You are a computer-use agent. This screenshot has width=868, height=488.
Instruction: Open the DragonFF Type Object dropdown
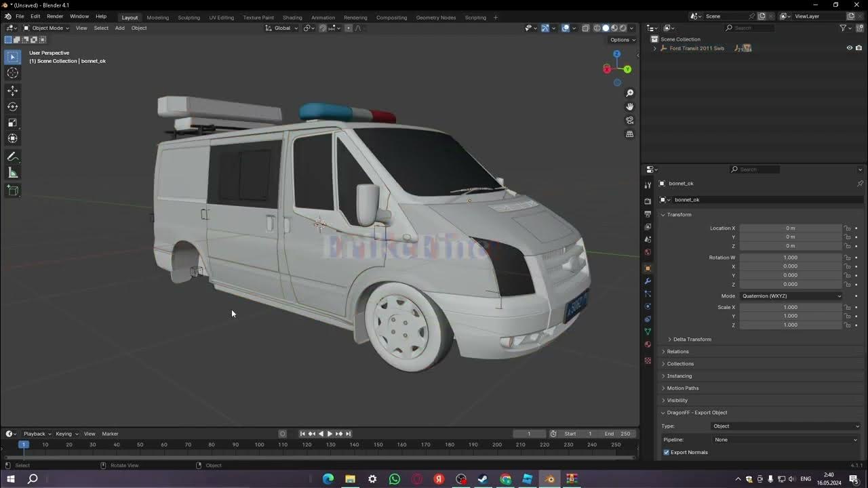point(785,426)
